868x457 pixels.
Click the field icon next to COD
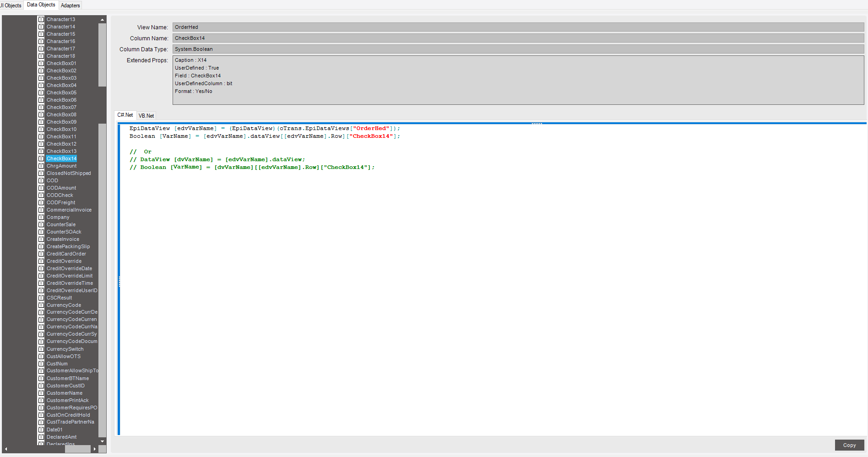pyautogui.click(x=42, y=180)
